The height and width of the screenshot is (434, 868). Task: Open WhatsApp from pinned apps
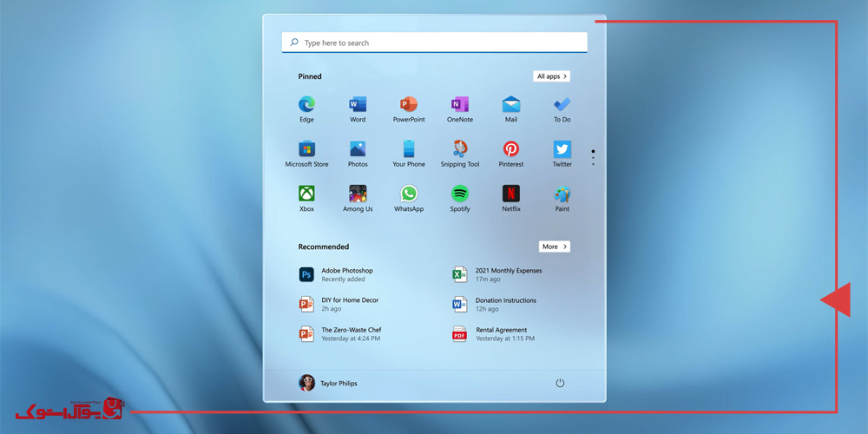click(409, 194)
